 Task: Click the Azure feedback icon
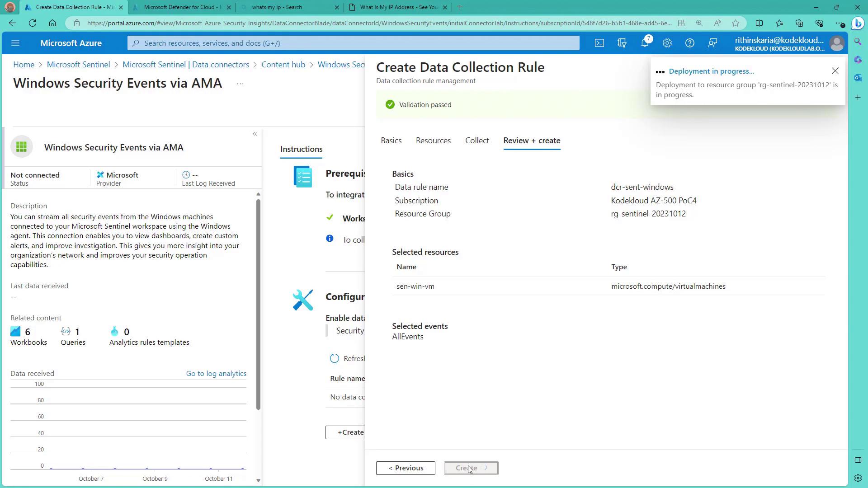[712, 43]
